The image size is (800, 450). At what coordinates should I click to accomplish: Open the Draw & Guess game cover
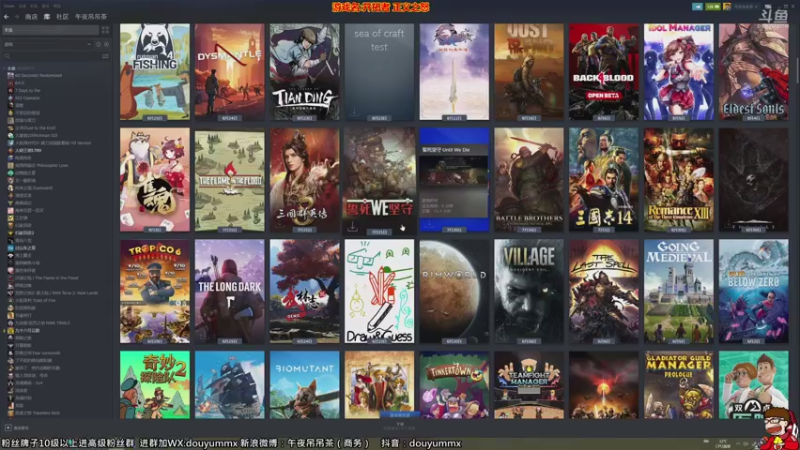[x=380, y=291]
